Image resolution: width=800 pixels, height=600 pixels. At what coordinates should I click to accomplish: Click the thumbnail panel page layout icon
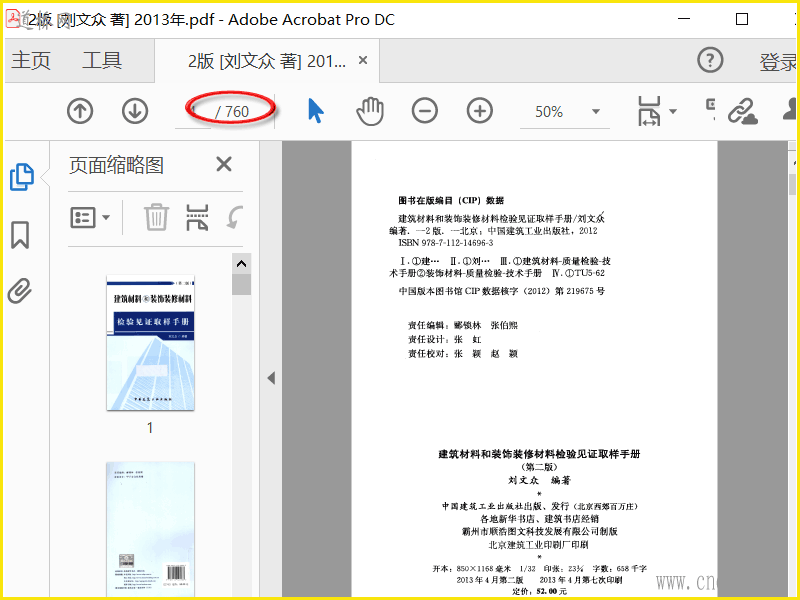197,218
